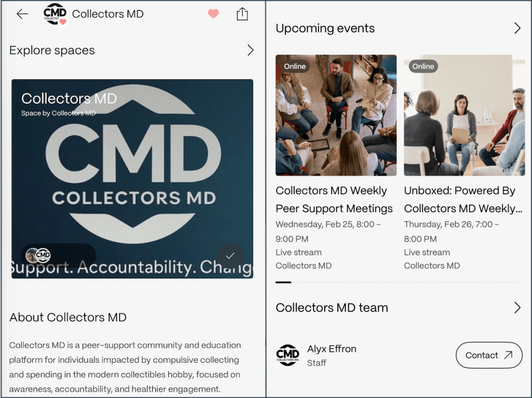Click the Online badge on the first event

tap(295, 66)
